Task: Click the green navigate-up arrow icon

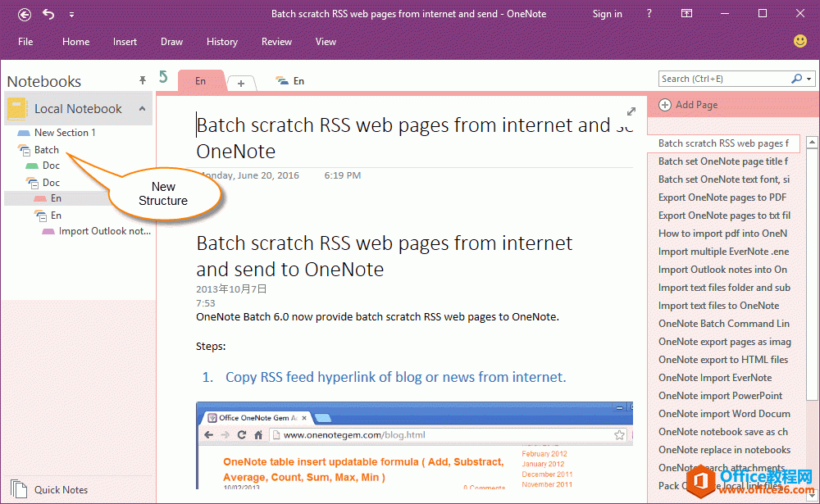Action: (x=163, y=77)
